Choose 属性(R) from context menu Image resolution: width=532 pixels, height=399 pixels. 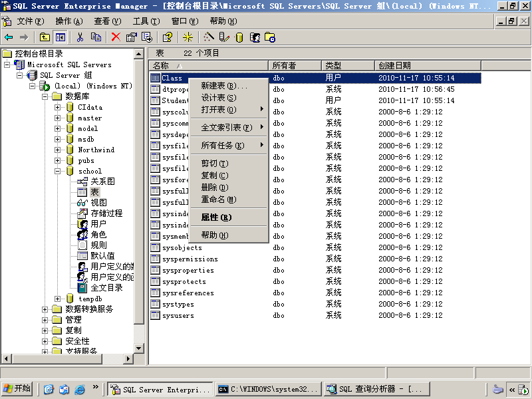click(x=229, y=217)
